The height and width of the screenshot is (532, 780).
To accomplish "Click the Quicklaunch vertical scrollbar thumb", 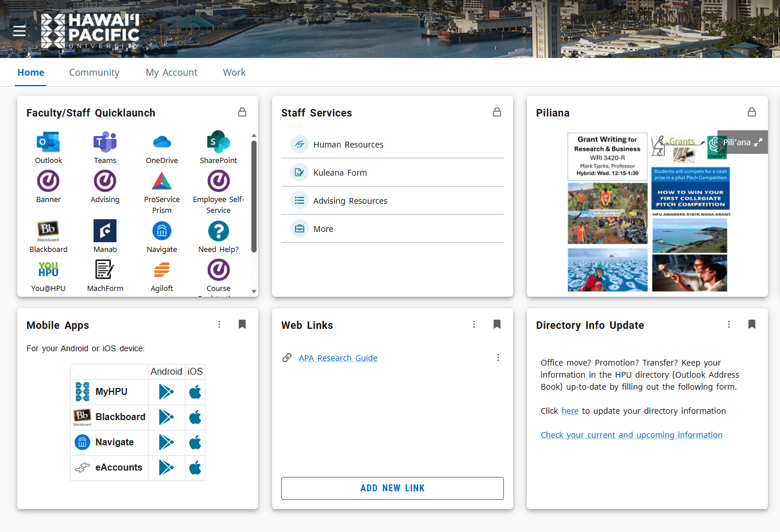I will 254,196.
